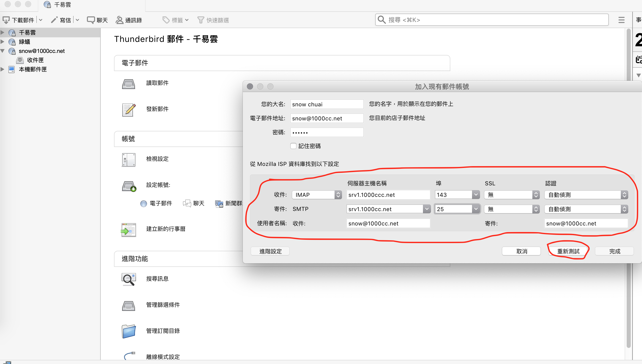Click the 取消 cancel button
This screenshot has height=364, width=642.
pos(521,251)
